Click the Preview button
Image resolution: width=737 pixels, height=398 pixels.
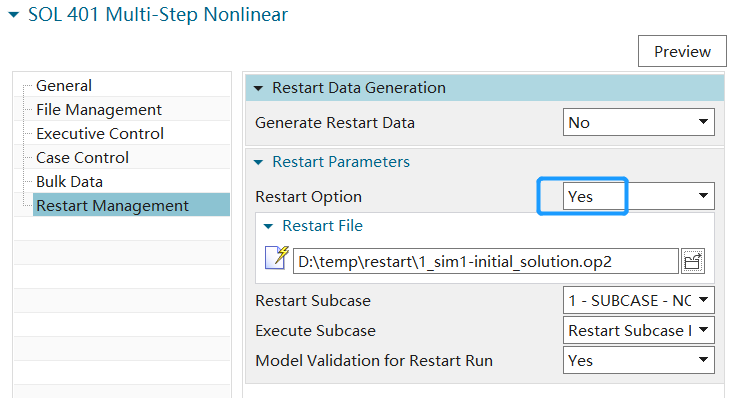tap(682, 51)
